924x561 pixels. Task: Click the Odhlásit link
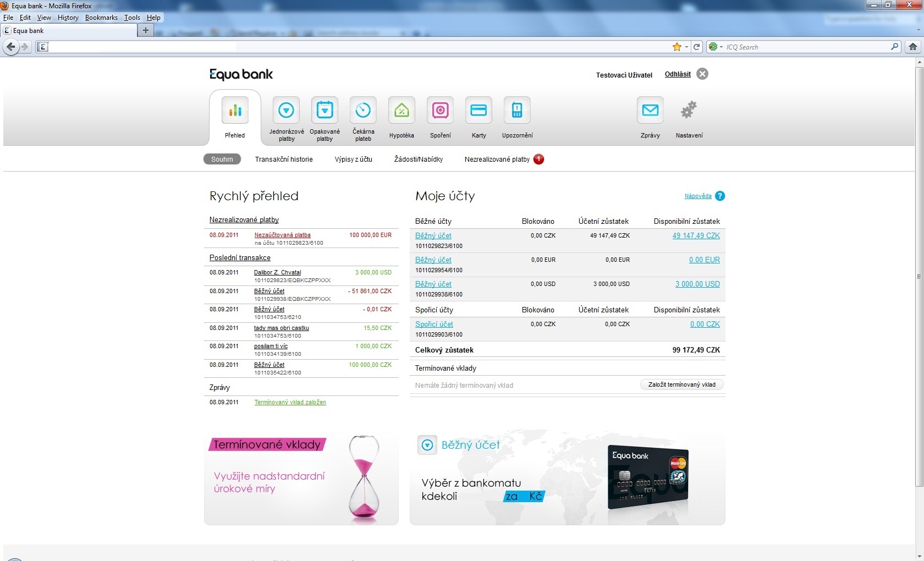point(678,74)
